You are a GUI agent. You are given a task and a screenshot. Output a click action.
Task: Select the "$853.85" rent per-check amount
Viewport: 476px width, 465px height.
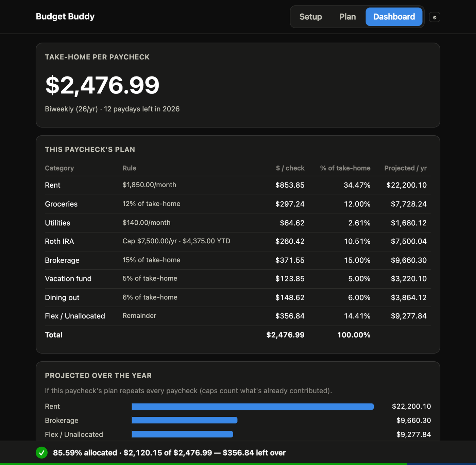point(290,185)
